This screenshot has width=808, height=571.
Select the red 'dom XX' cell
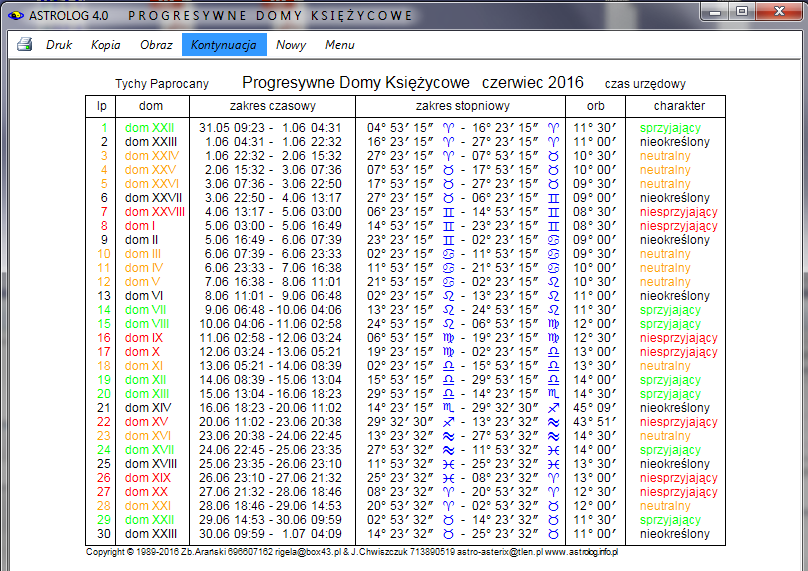click(146, 492)
